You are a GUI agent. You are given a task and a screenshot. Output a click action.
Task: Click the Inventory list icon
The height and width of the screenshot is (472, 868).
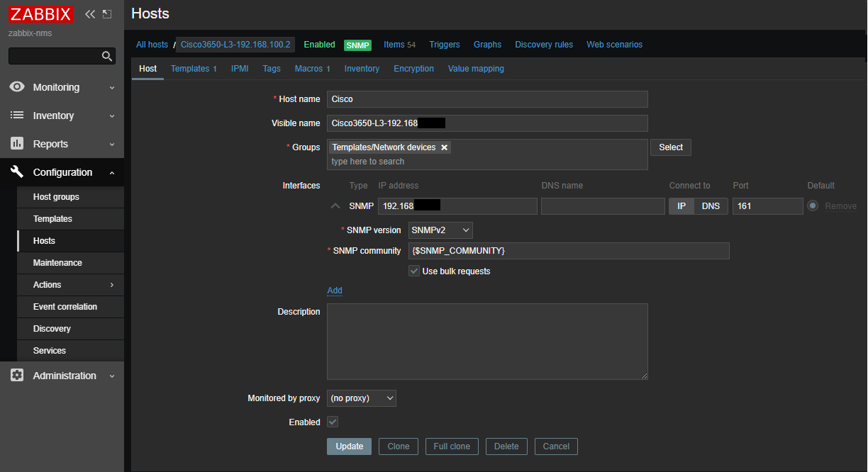17,116
